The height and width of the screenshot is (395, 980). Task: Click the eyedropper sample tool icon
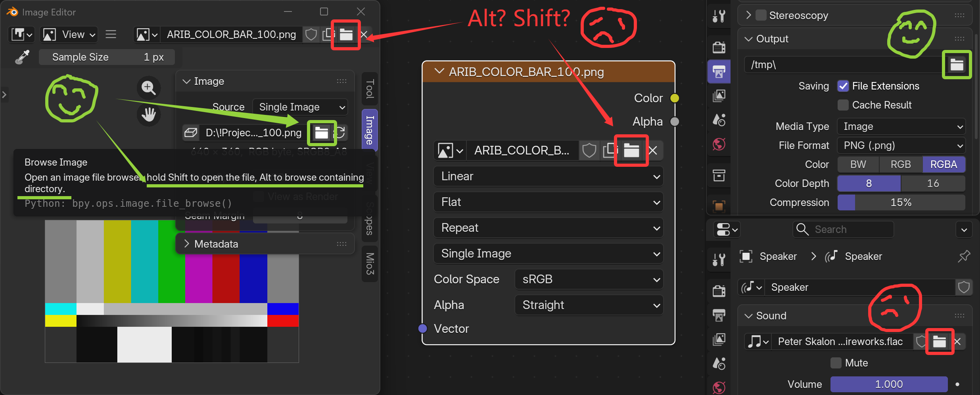pos(22,57)
